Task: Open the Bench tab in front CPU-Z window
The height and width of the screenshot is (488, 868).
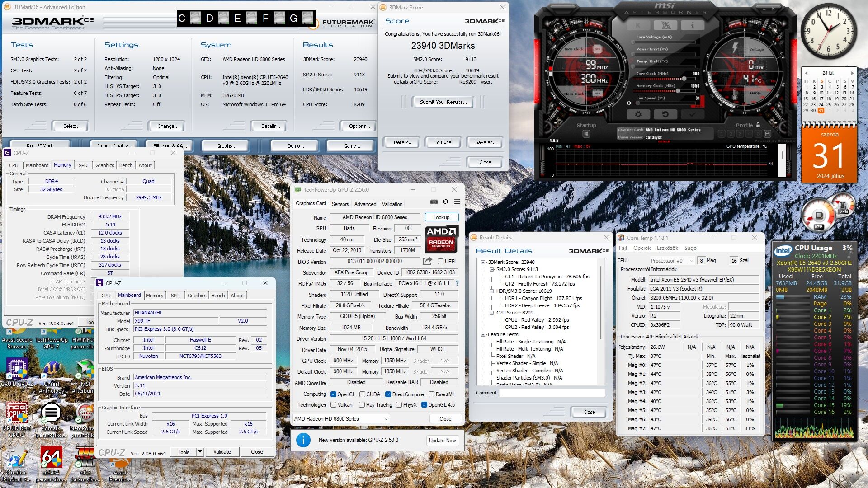Action: point(218,296)
